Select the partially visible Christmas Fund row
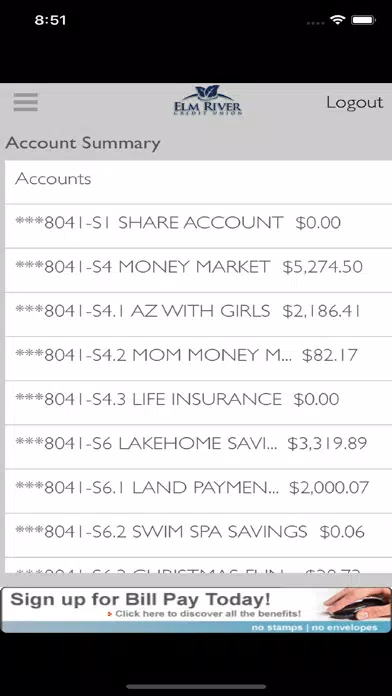This screenshot has width=392, height=696. point(198,566)
